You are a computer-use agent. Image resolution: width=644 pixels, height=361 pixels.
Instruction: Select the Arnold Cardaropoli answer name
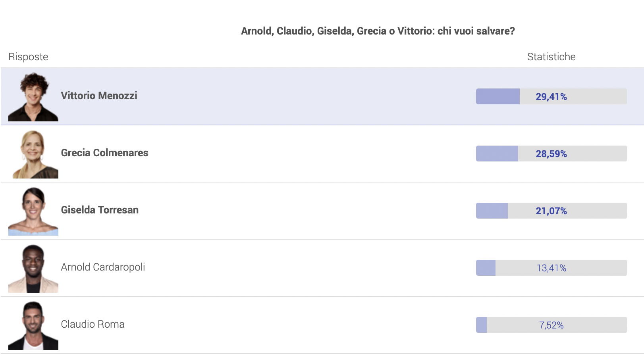tap(103, 267)
